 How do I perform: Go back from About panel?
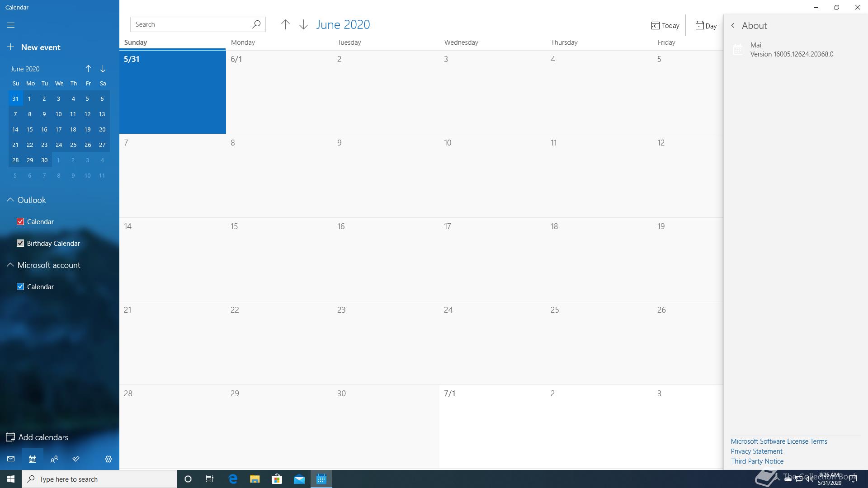(x=733, y=26)
